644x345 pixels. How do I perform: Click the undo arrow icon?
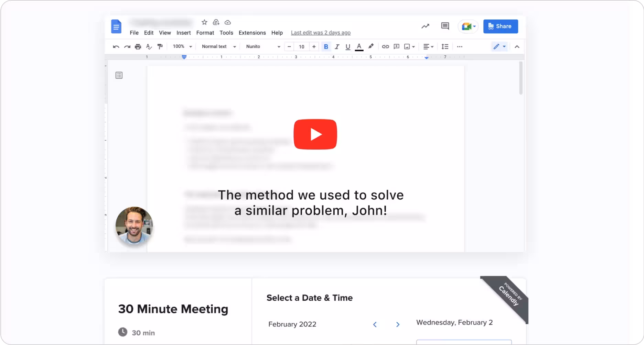point(116,47)
